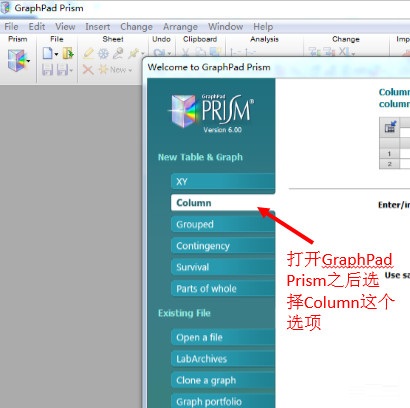Click the first Change group icon

(x=315, y=52)
